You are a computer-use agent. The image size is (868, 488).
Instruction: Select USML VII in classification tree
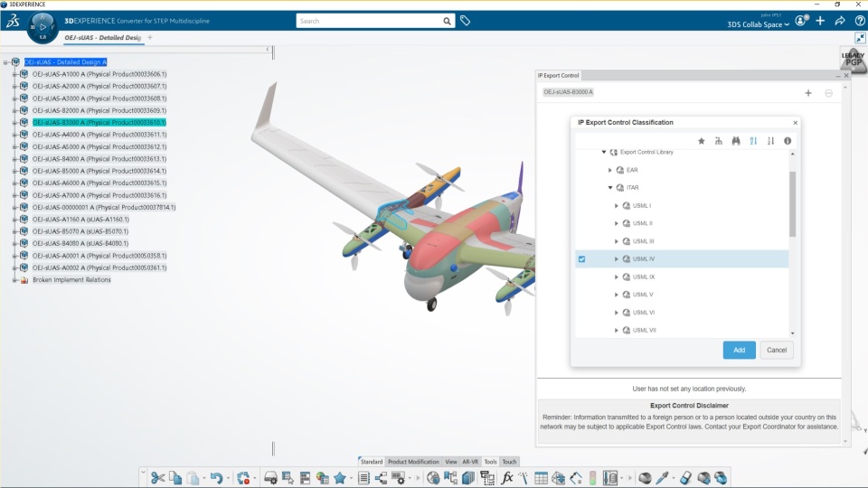[644, 331]
